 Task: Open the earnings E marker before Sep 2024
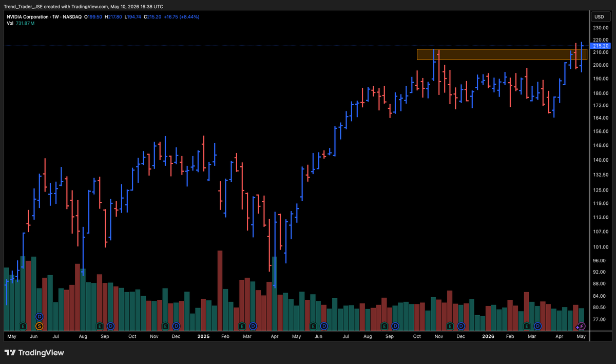(100, 325)
